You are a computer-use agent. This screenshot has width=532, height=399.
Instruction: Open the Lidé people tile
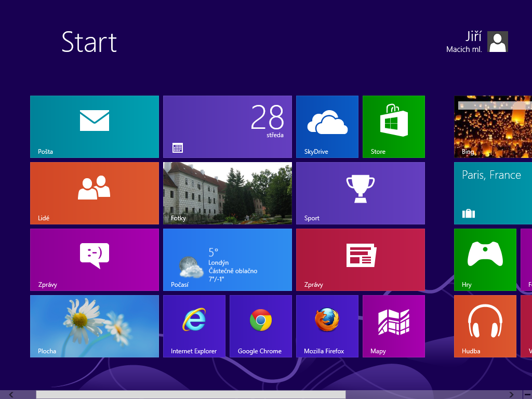(x=95, y=193)
